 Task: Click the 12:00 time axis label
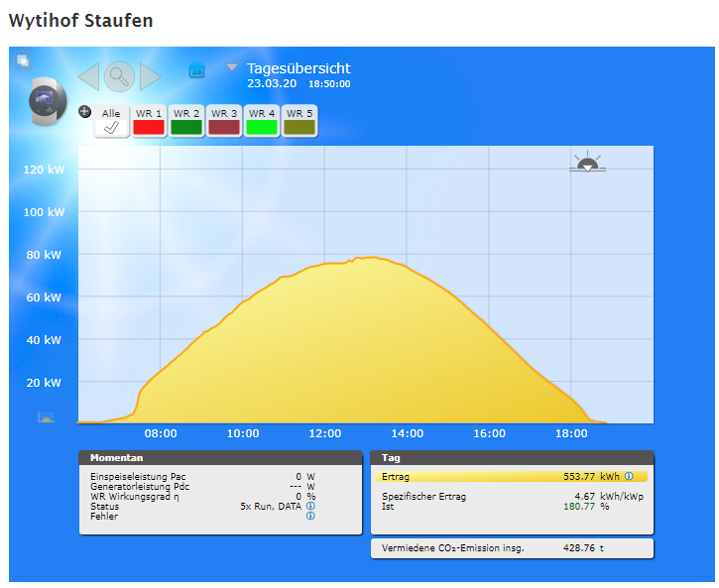click(324, 433)
